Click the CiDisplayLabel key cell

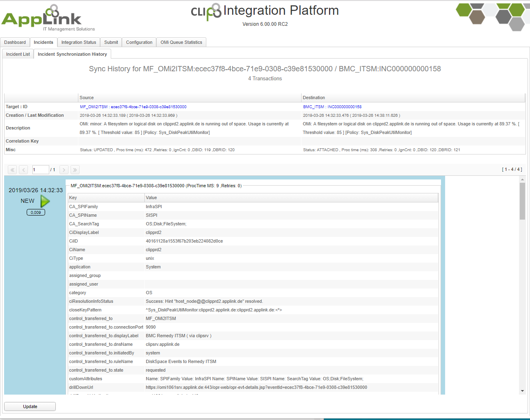[x=106, y=232]
